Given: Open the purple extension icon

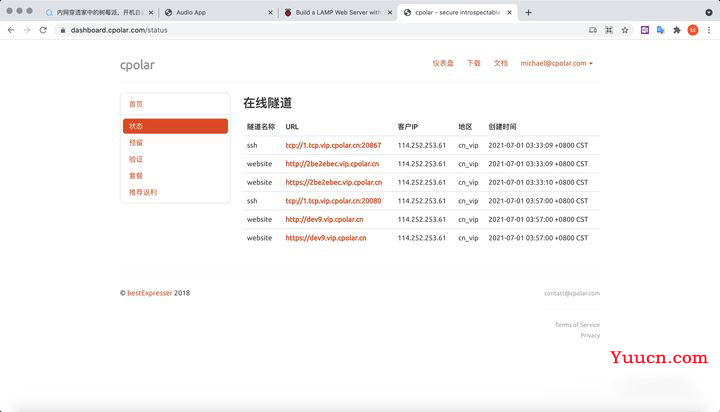Looking at the screenshot, I should 645,30.
